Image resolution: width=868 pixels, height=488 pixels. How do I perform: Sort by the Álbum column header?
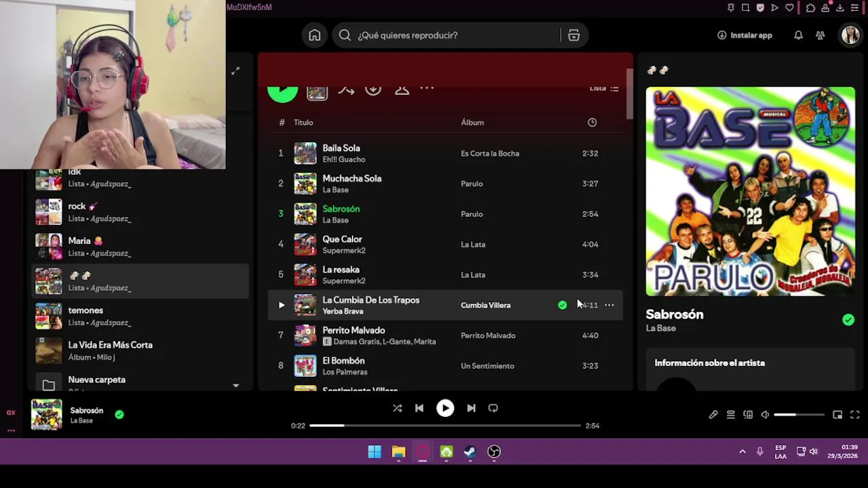472,123
